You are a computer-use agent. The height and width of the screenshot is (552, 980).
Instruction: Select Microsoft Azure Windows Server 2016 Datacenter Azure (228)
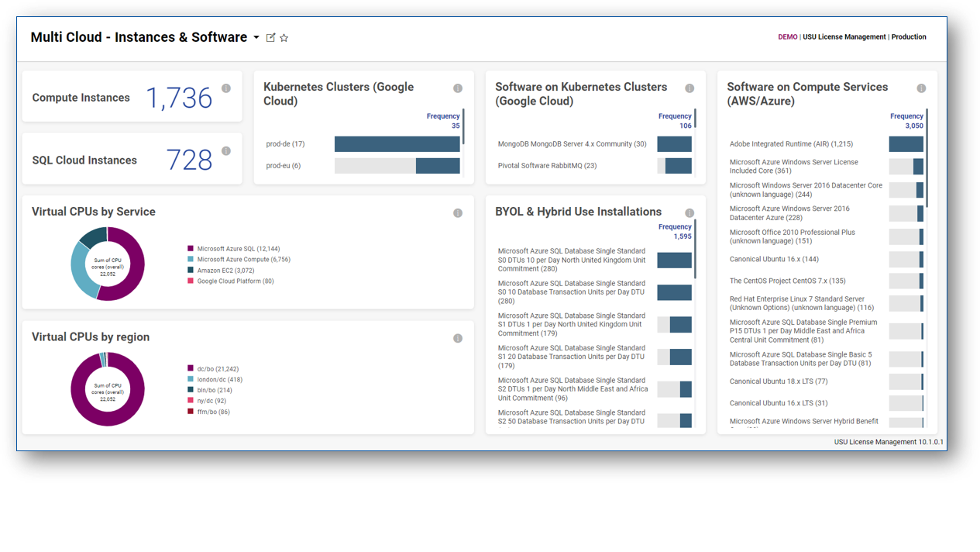tap(826, 213)
